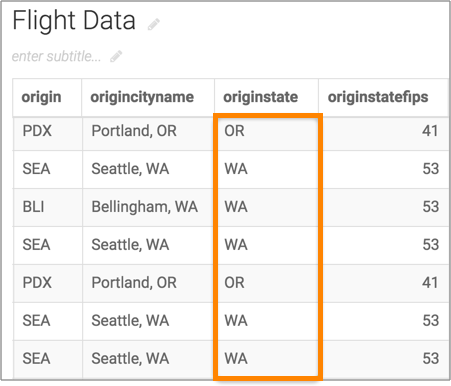Click first Portland, OR city cell
Screen dimensions: 451x386
[134, 131]
